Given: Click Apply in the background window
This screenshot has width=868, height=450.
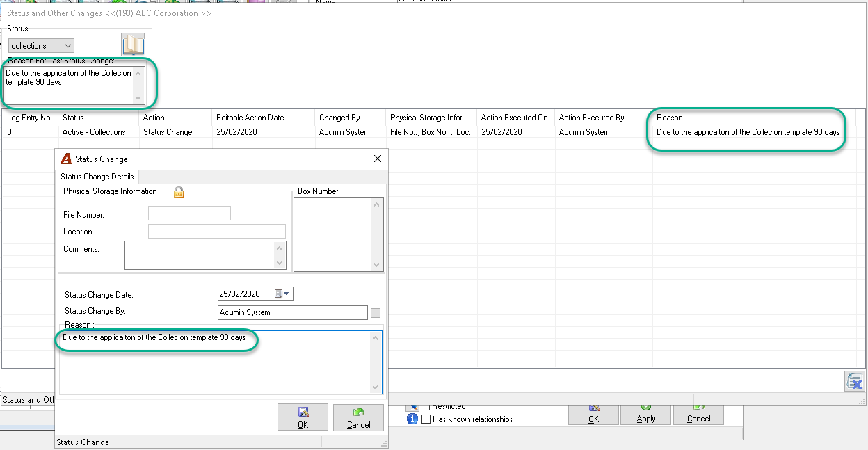Looking at the screenshot, I should pyautogui.click(x=646, y=415).
